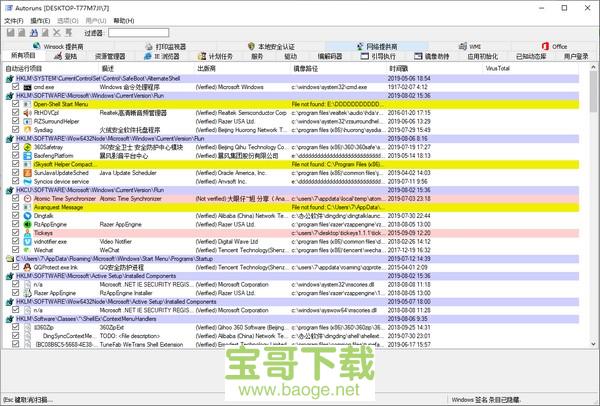This screenshot has height=406, width=600.
Task: Click the Save toolbar icon
Action: coord(10,33)
